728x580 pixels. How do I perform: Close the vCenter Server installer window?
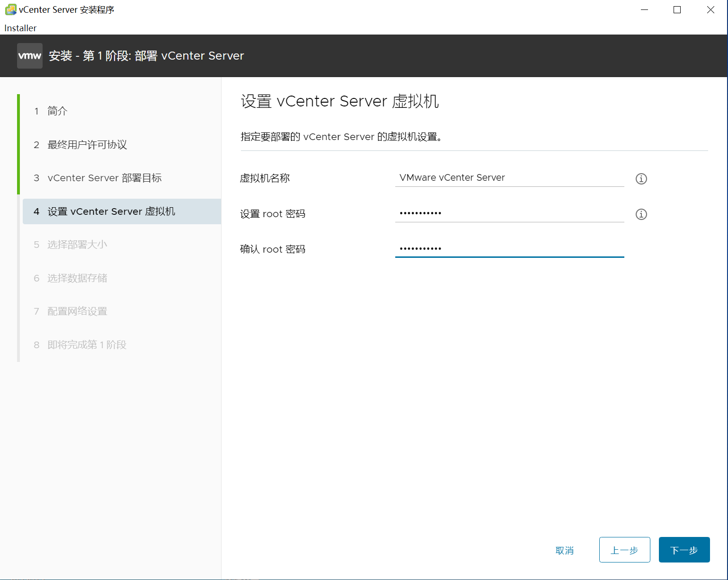pos(710,9)
